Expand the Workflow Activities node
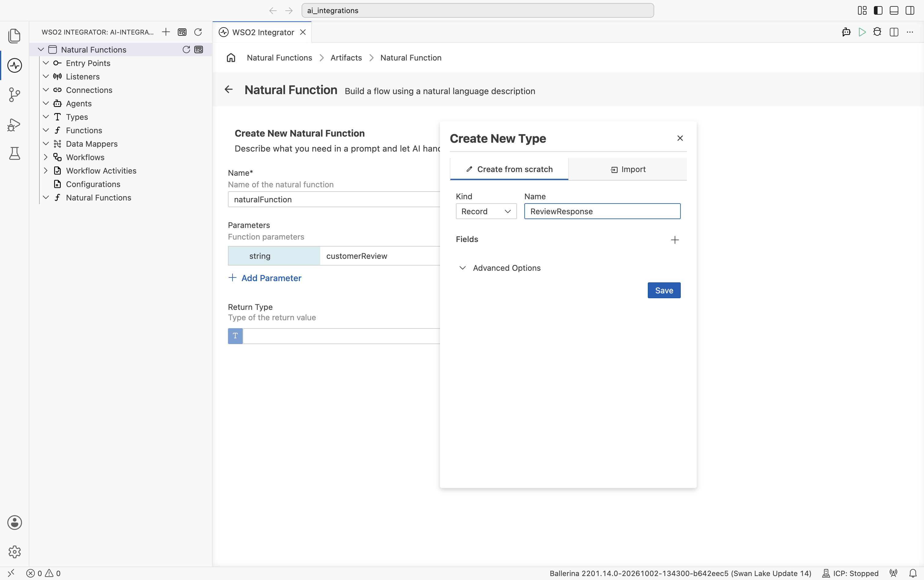924x580 pixels. point(46,170)
